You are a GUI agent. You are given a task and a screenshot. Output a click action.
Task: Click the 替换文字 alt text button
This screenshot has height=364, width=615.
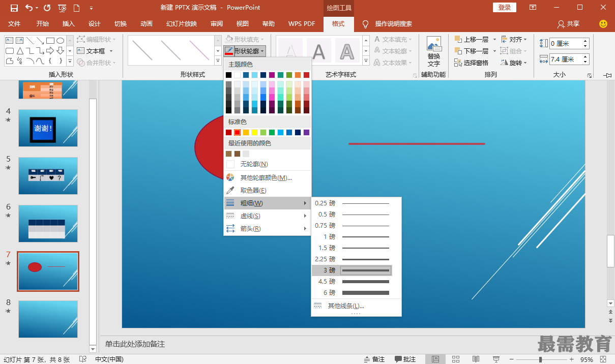[x=434, y=52]
